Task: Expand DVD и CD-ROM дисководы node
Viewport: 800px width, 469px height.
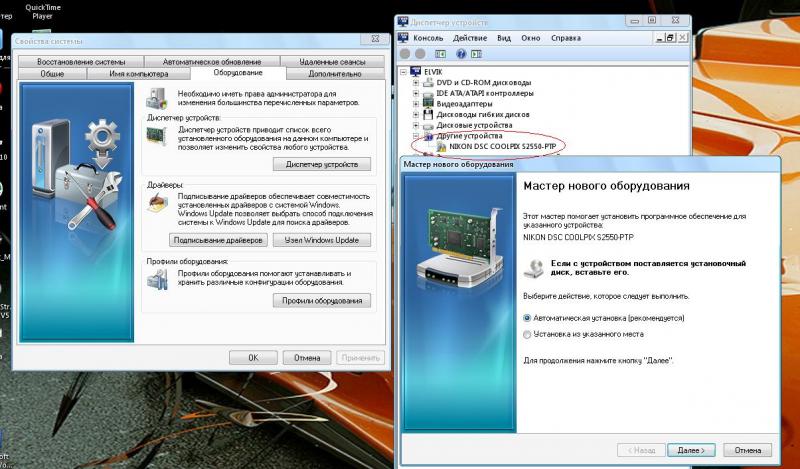Action: [x=416, y=83]
